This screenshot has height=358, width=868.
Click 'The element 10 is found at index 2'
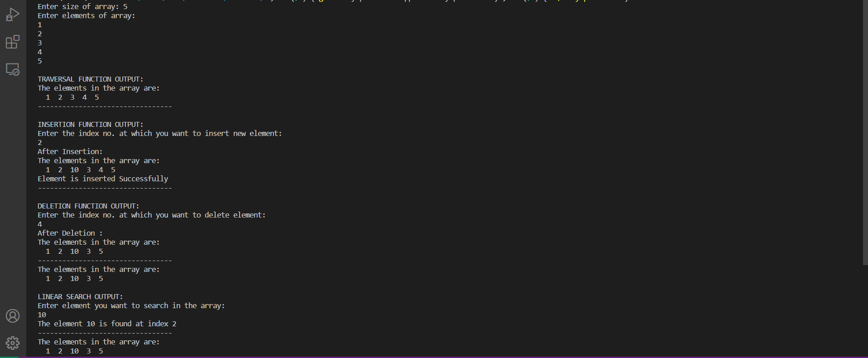click(x=107, y=324)
